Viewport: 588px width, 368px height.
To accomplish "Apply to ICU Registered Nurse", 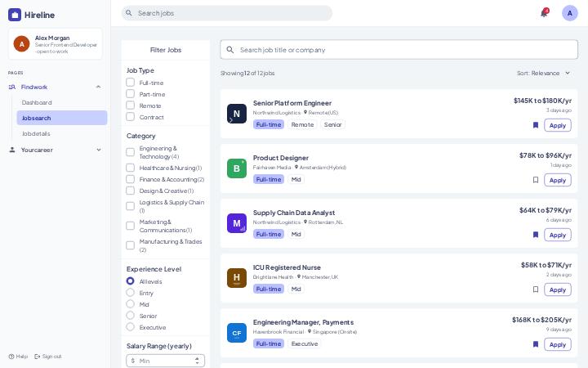I will [558, 289].
